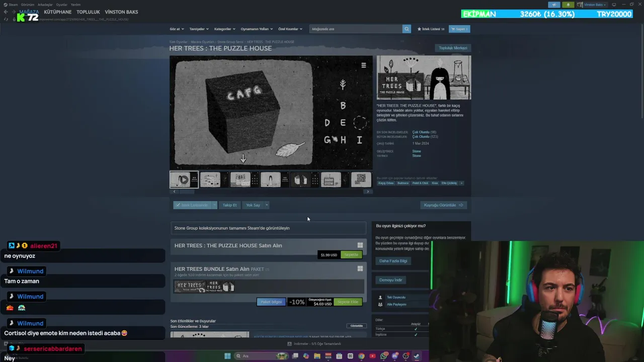Image resolution: width=644 pixels, height=362 pixels.
Task: Open the Kategoriler dropdown
Action: pyautogui.click(x=225, y=29)
